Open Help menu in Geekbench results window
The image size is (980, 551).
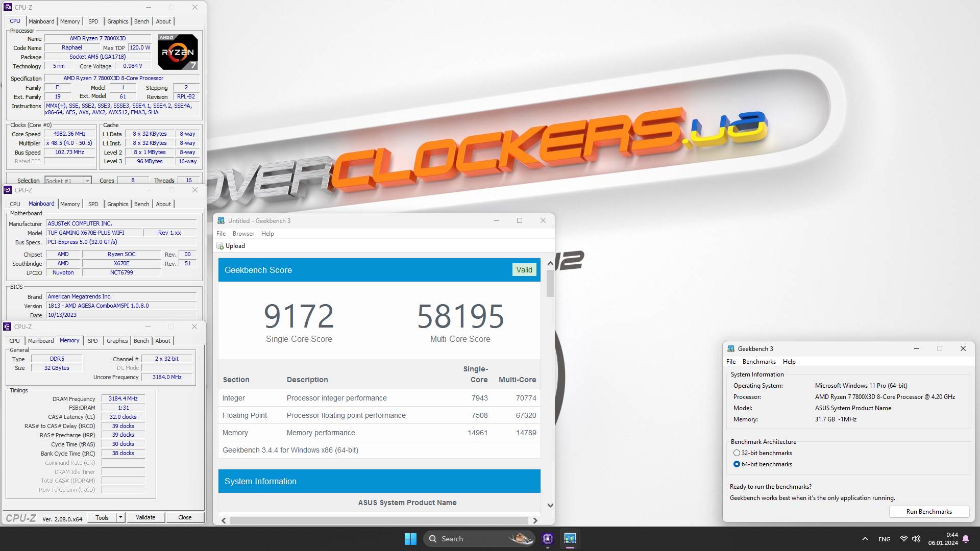(267, 234)
